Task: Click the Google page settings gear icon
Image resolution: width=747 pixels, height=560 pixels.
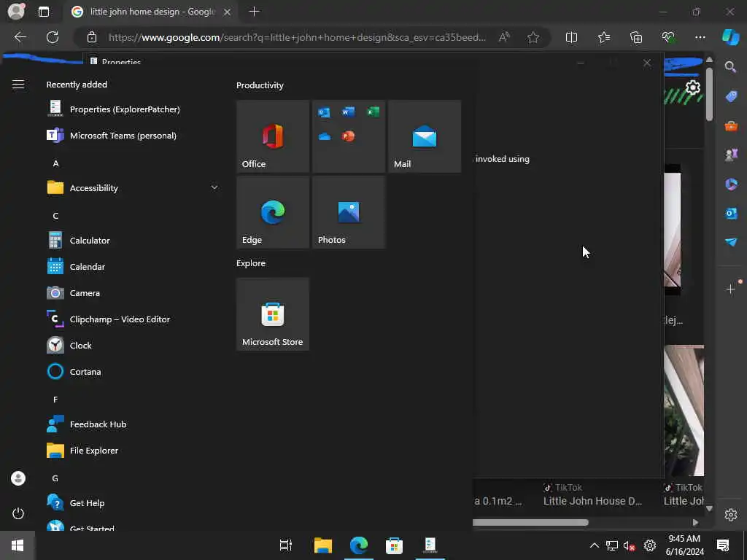Action: 693,87
